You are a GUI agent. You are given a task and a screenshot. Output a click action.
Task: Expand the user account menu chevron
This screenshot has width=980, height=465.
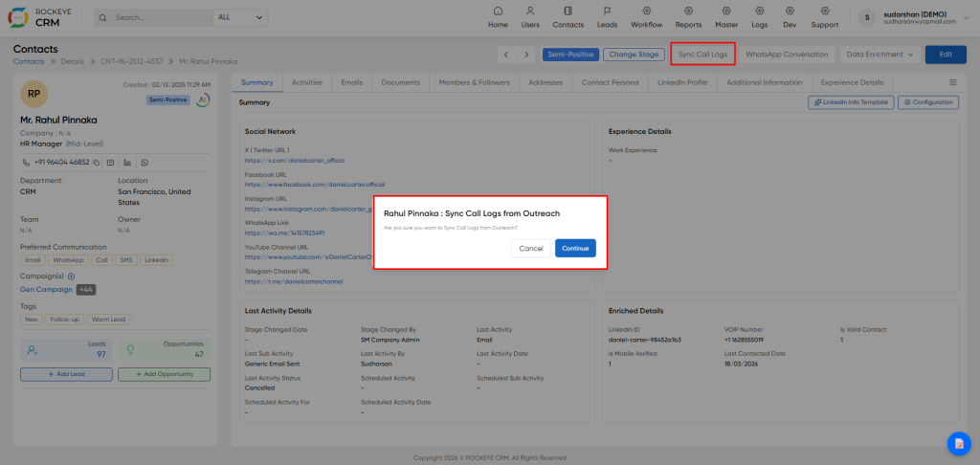point(968,17)
